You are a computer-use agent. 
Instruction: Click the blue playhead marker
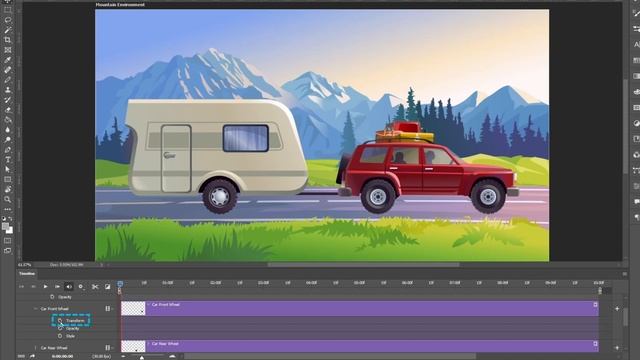coord(120,284)
